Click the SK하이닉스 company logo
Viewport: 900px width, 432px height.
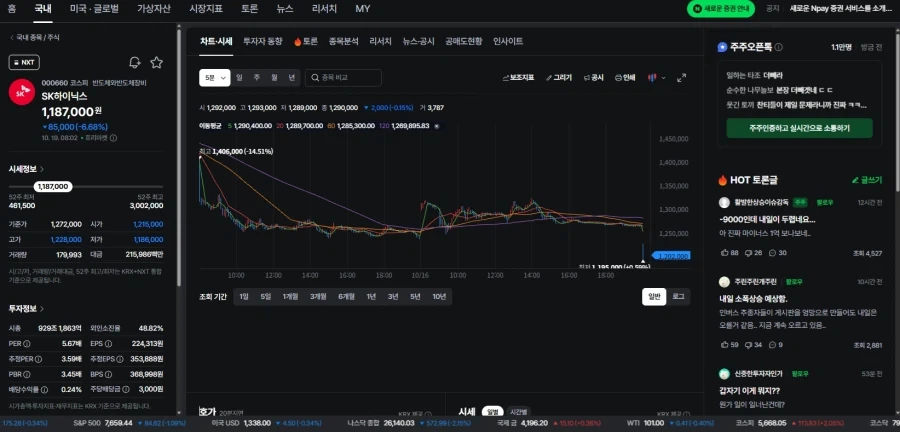coord(22,92)
